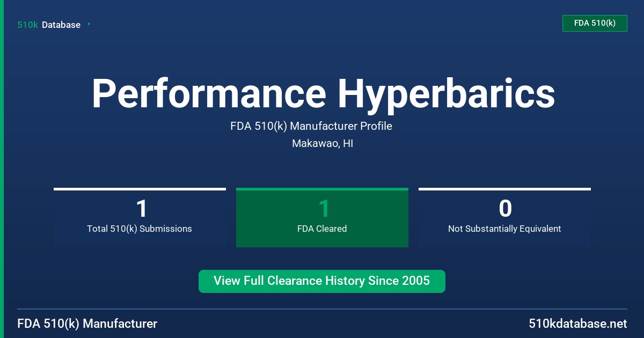Select the FDA Cleared card

(322, 217)
